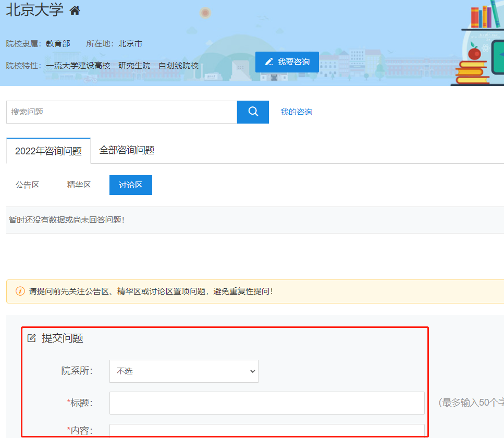Click the 教育部 affiliation text
504x438 pixels.
tap(58, 44)
